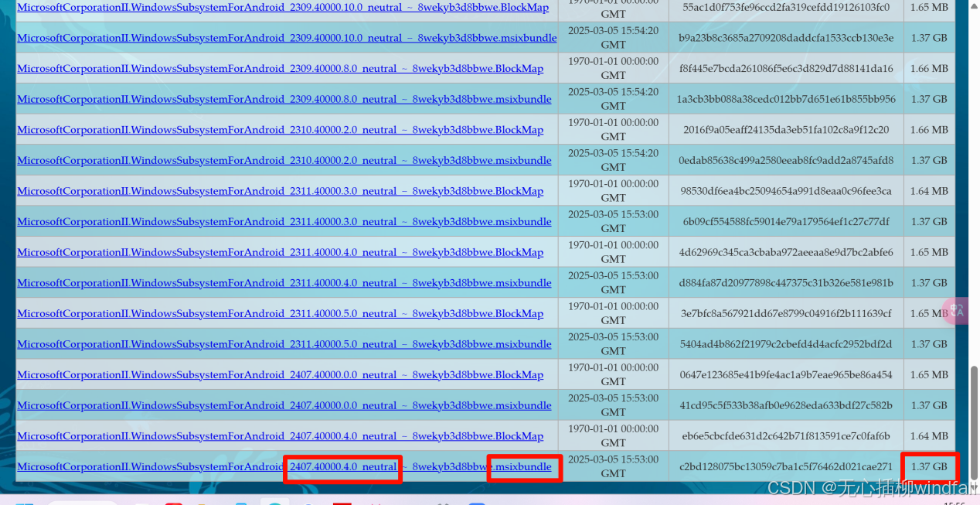The width and height of the screenshot is (980, 505).
Task: Select the hash starting with c2bd128075bc
Action: 786,466
